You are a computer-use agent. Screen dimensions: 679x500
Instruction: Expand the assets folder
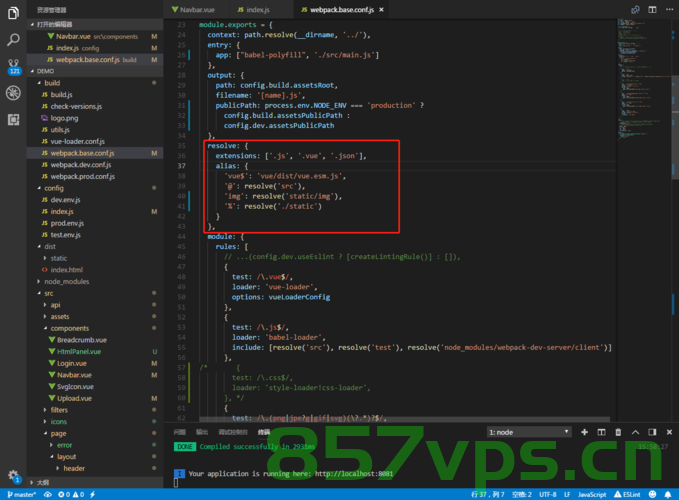[x=95, y=316]
